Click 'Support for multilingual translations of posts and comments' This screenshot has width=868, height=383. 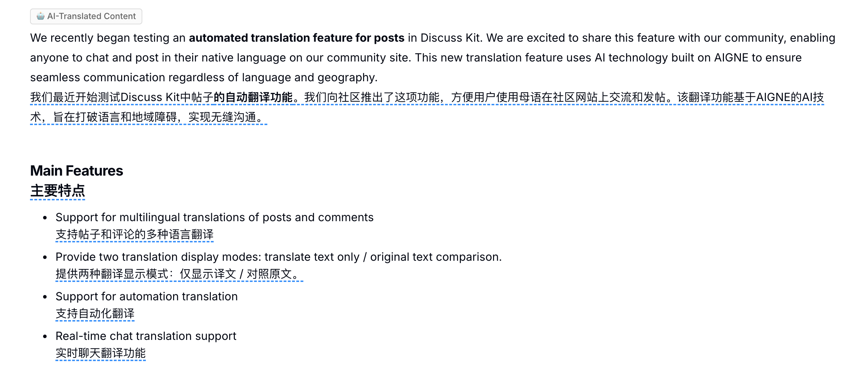pos(214,217)
